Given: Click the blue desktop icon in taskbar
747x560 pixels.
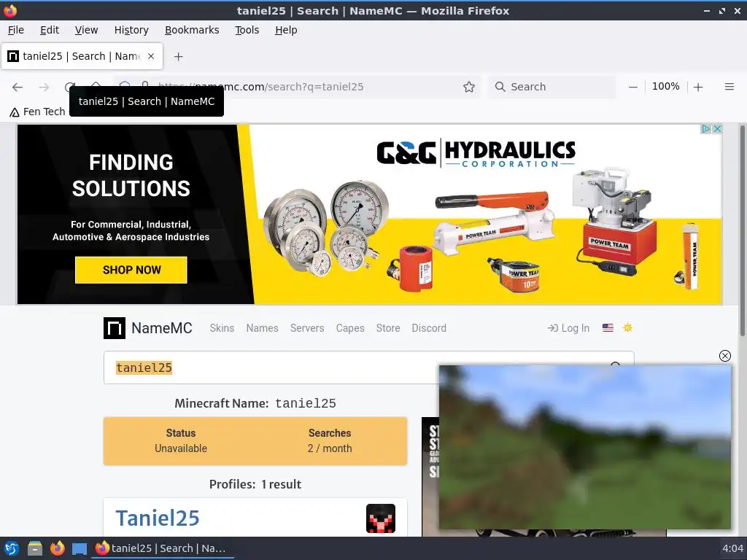Looking at the screenshot, I should [79, 549].
